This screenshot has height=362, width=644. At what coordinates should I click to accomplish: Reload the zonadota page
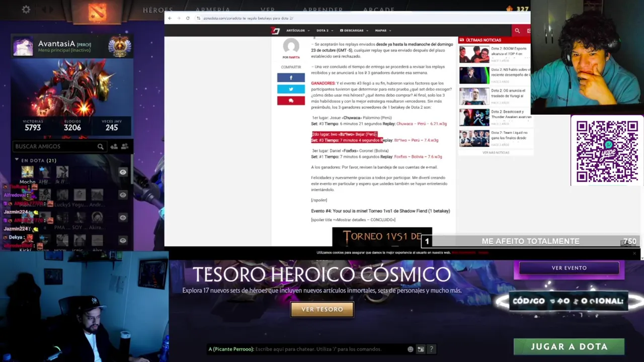(x=188, y=18)
